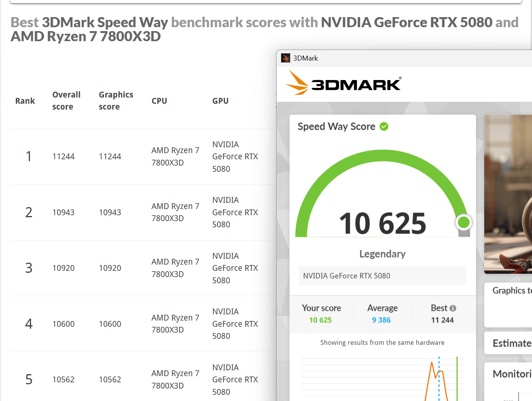This screenshot has width=532, height=401.
Task: Click the NVIDIA GeForce RTX 5080 GPU in rank 4 row
Action: pyautogui.click(x=235, y=324)
